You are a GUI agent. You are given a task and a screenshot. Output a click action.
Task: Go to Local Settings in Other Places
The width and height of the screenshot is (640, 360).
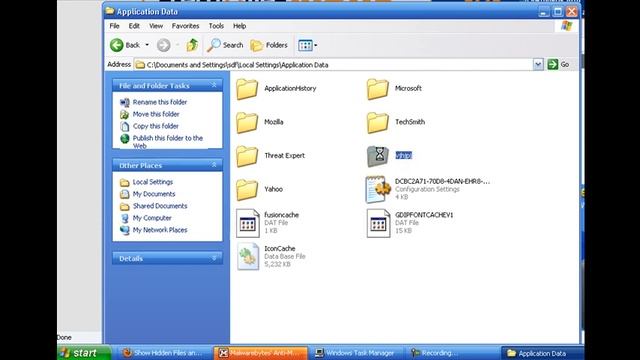point(153,182)
